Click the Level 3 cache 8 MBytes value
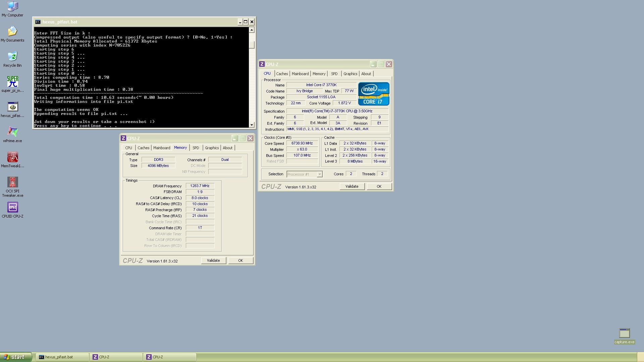644x362 pixels. [x=355, y=161]
